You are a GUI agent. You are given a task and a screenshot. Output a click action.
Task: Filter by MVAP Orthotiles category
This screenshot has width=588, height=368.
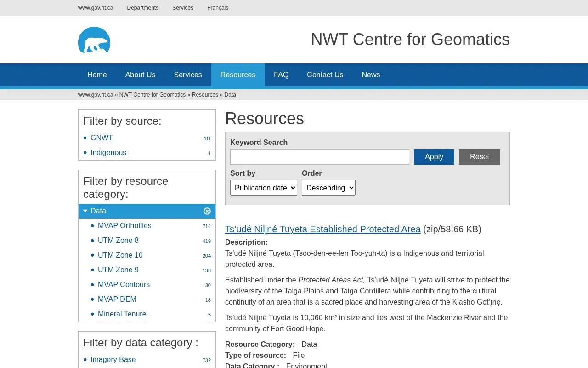124,226
